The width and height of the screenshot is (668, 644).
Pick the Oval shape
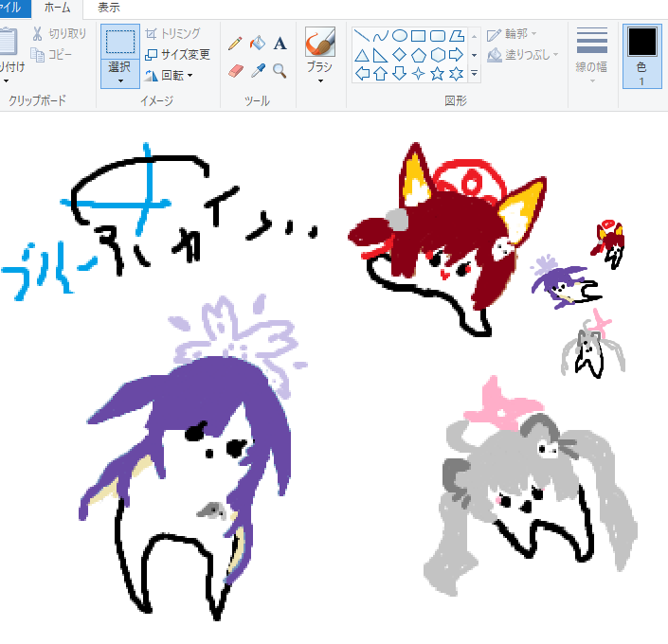point(399,36)
